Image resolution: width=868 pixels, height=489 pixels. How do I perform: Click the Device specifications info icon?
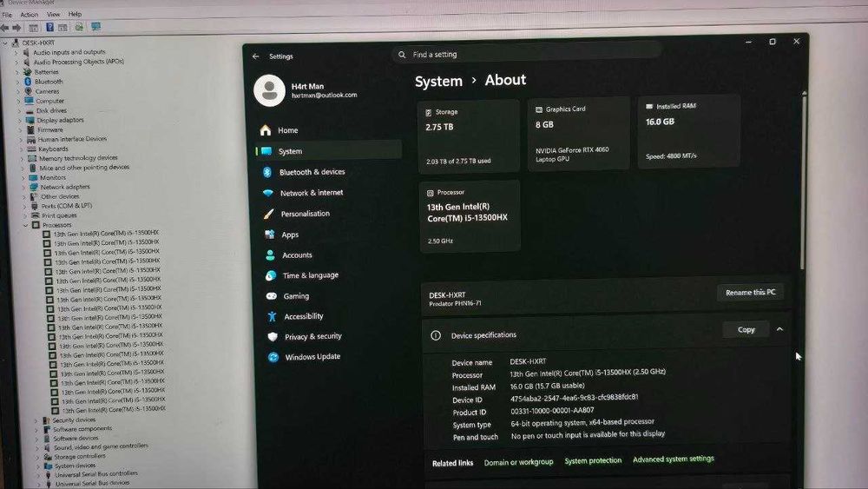[x=436, y=335]
